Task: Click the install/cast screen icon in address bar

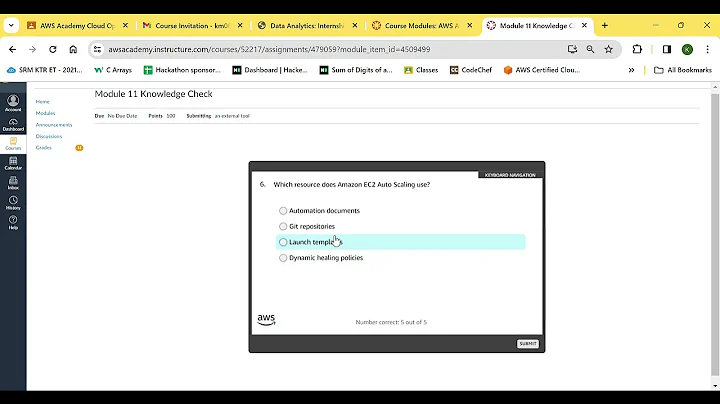Action: 572,49
